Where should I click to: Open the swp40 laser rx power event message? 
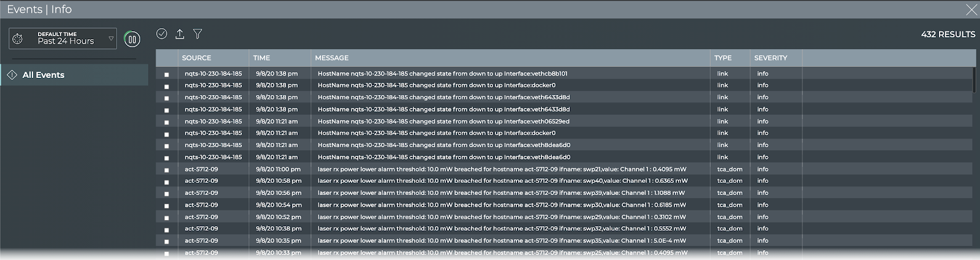coord(502,181)
